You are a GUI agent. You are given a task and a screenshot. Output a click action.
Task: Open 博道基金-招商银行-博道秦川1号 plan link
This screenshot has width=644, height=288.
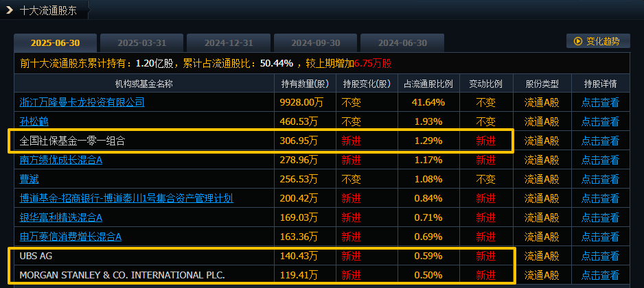tap(126, 199)
